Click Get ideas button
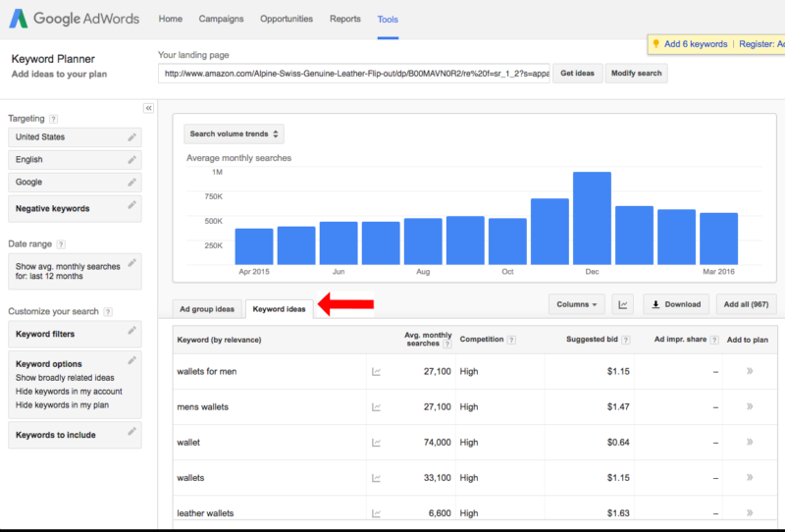785x532 pixels. tap(577, 74)
